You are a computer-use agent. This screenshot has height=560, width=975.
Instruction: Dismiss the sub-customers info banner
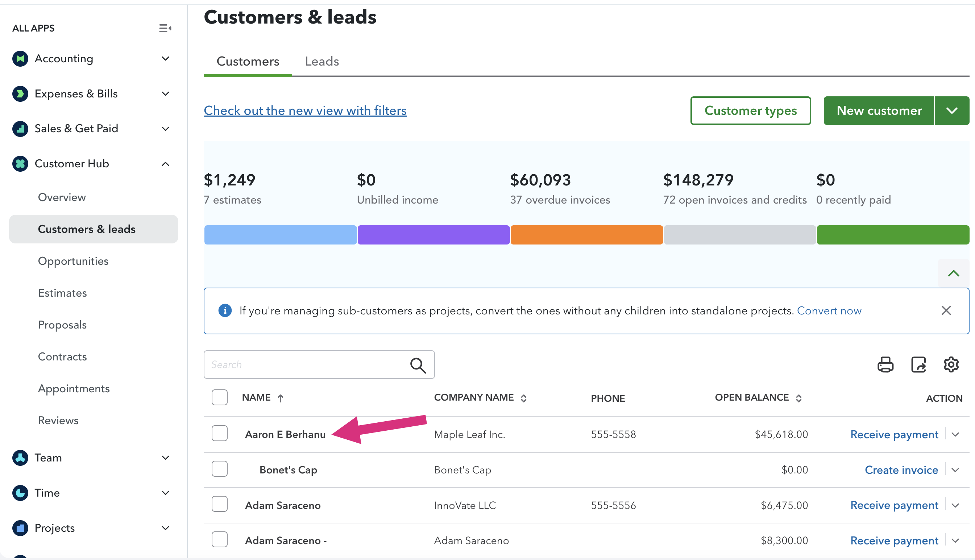946,310
